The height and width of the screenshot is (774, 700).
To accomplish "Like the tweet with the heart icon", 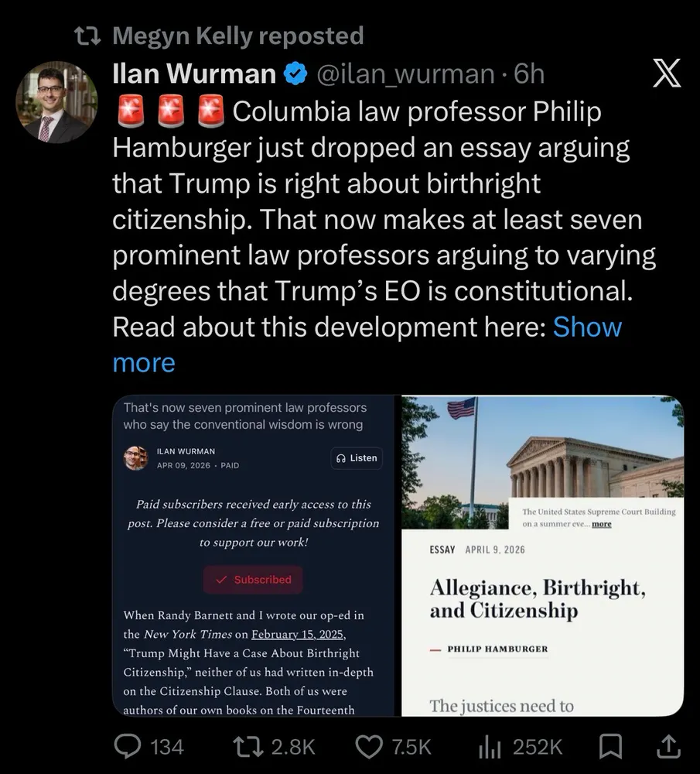I will (370, 746).
